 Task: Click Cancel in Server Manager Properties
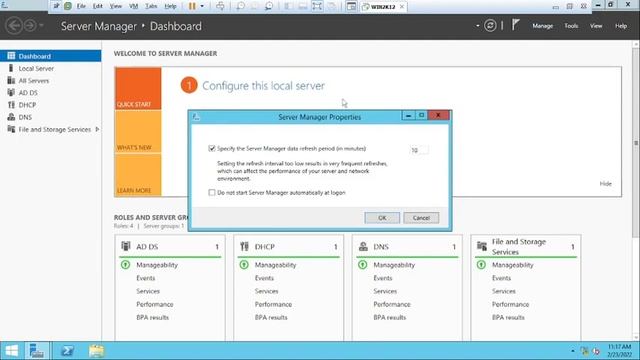(x=421, y=218)
